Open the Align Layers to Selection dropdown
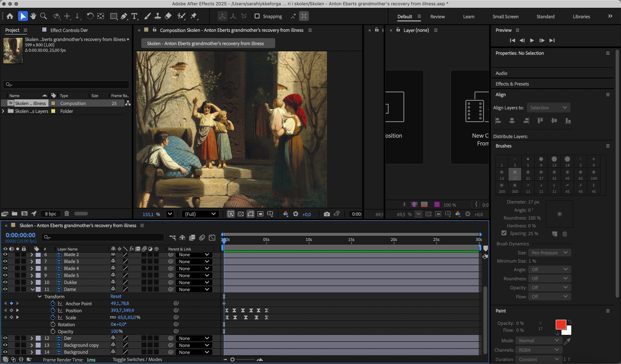This screenshot has height=364, width=621. (x=548, y=108)
